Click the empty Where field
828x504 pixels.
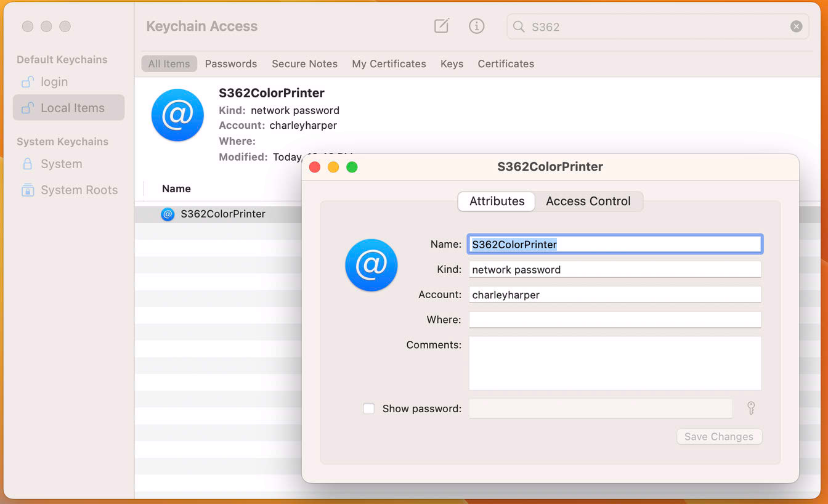coord(615,320)
